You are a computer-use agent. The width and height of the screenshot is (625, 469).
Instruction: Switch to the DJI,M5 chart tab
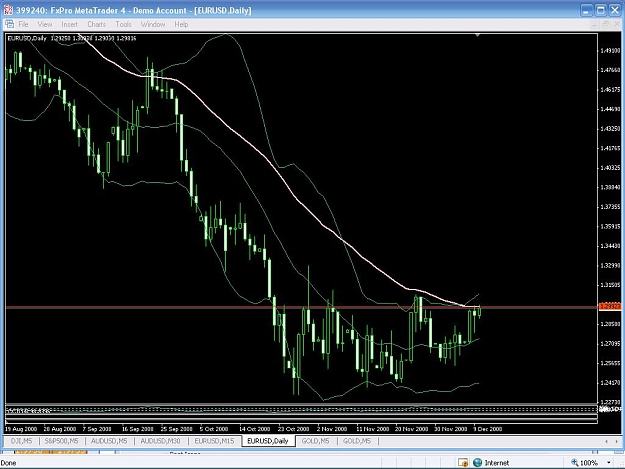click(x=22, y=441)
